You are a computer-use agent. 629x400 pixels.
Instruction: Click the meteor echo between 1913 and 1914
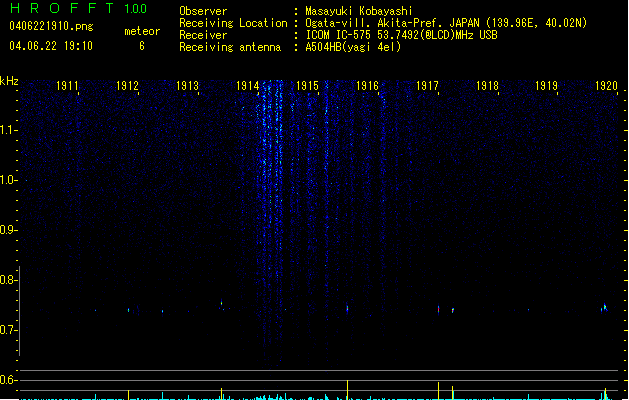pyautogui.click(x=221, y=304)
